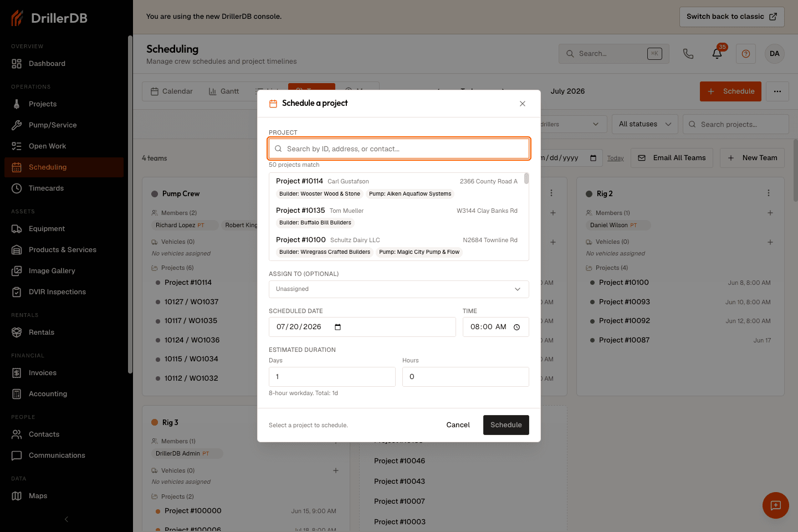Open notifications bell with 35 badge
Image resolution: width=798 pixels, height=532 pixels.
717,54
